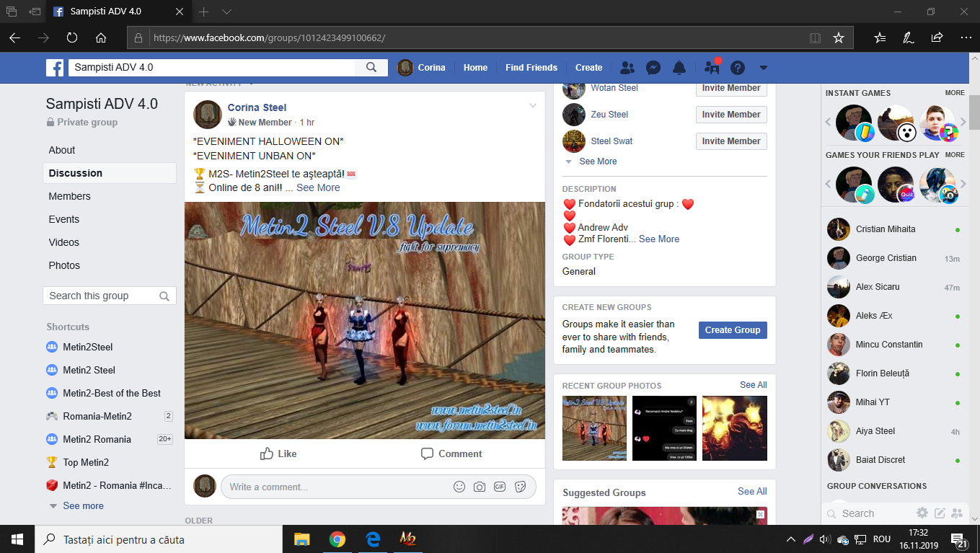
Task: Open the Quick Help question mark icon
Action: pos(737,68)
